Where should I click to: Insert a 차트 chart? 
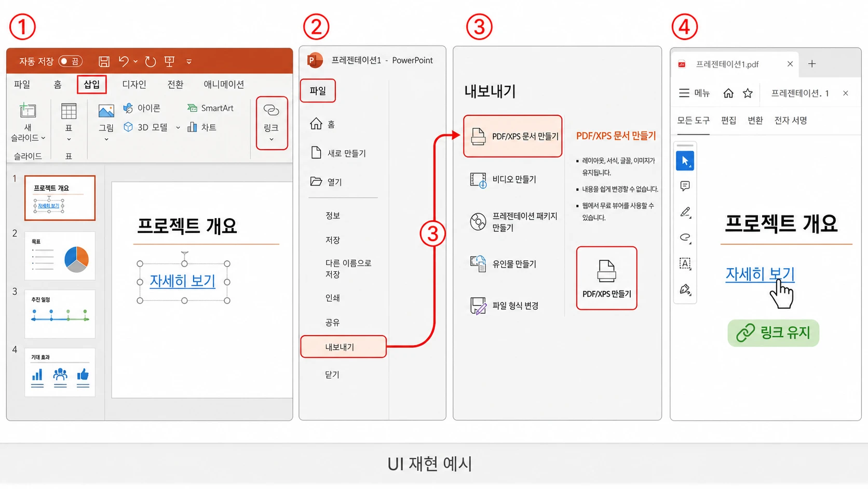(x=202, y=127)
